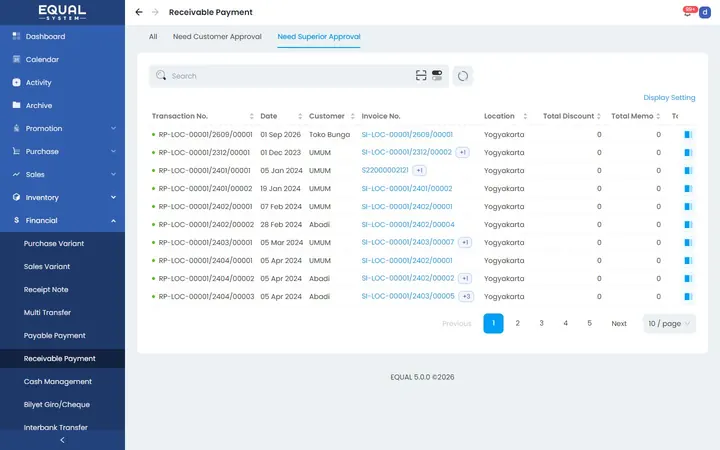Viewport: 720px width, 450px height.
Task: Switch to the All tab
Action: (153, 37)
